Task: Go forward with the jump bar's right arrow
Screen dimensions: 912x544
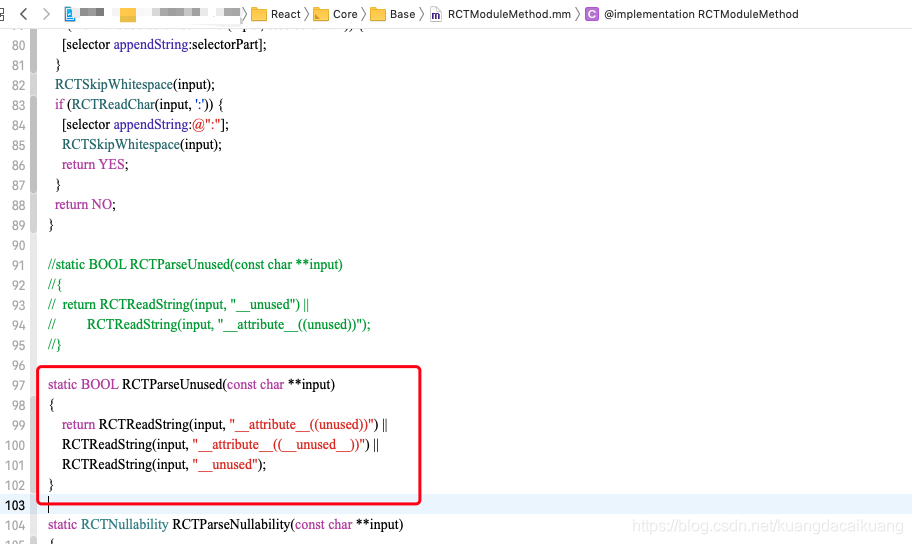Action: [46, 13]
